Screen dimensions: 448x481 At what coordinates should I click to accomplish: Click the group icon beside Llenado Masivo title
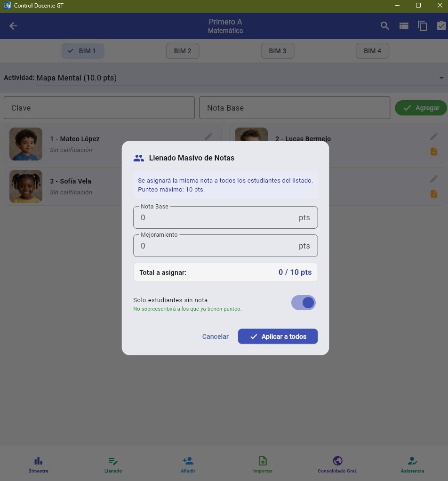(x=139, y=158)
